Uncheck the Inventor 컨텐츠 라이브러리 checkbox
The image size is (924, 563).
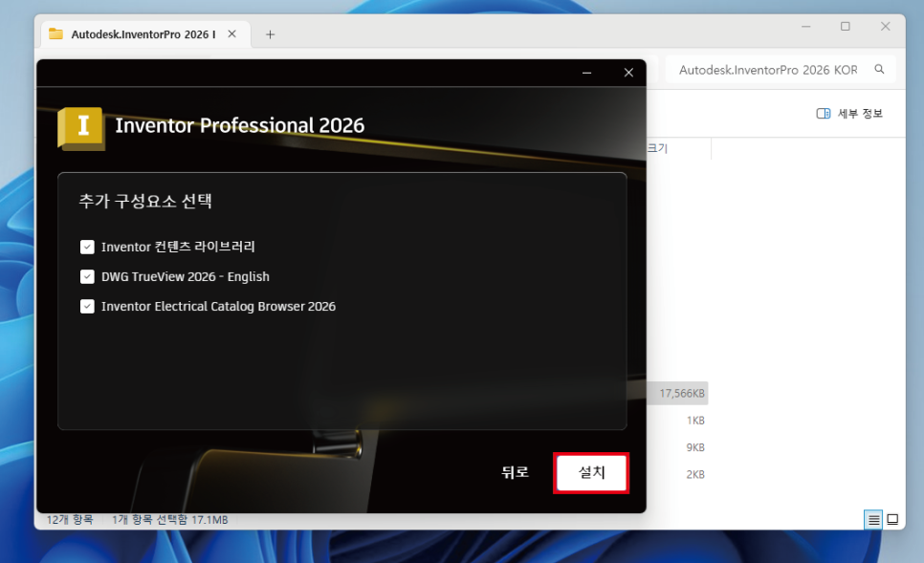(87, 247)
